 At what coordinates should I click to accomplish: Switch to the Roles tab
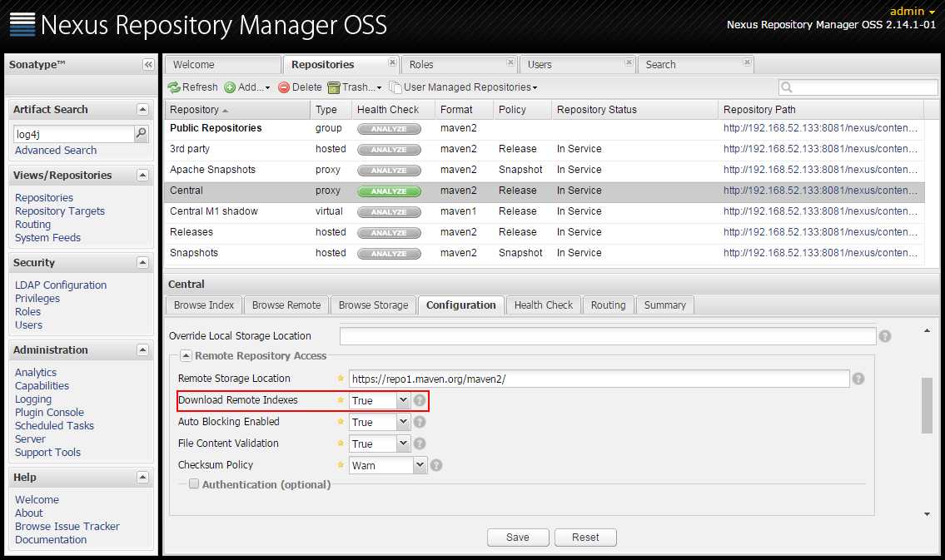point(458,64)
